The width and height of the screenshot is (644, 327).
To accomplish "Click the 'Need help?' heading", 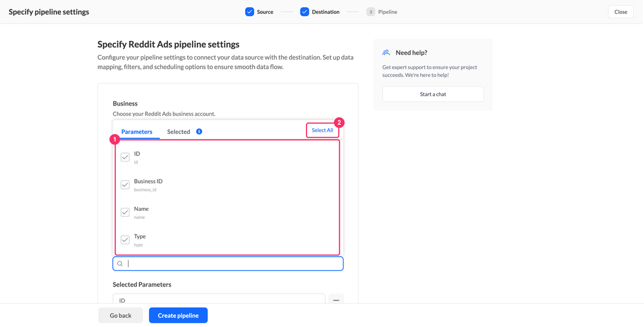I will click(411, 52).
